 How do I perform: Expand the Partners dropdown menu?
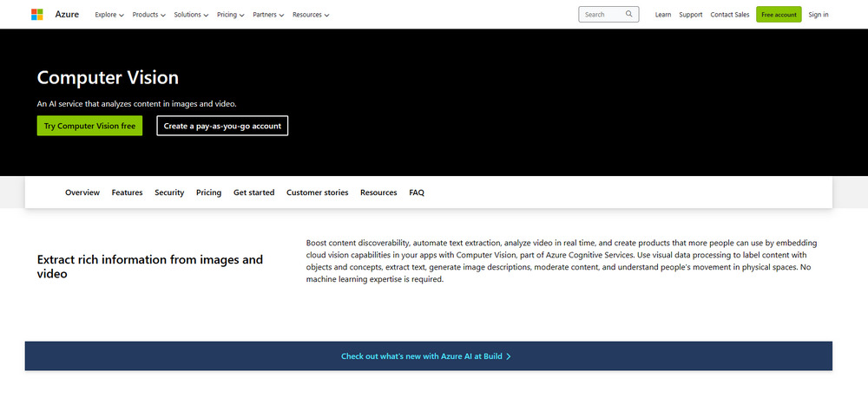(x=268, y=15)
